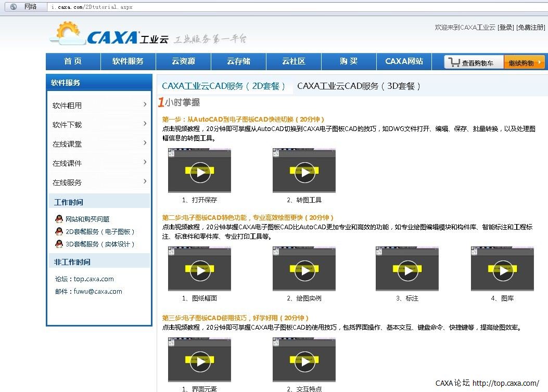The image size is (548, 392).
Task: Select 软件下载 in the sidebar
Action: click(67, 125)
